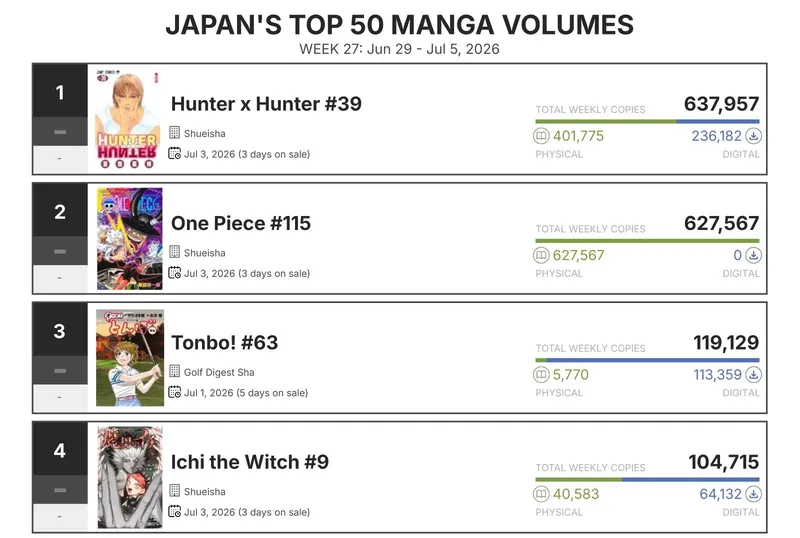Screen dimensions: 800x538
Task: Click the download icon next to One Piece's 0 digital
Action: [754, 255]
